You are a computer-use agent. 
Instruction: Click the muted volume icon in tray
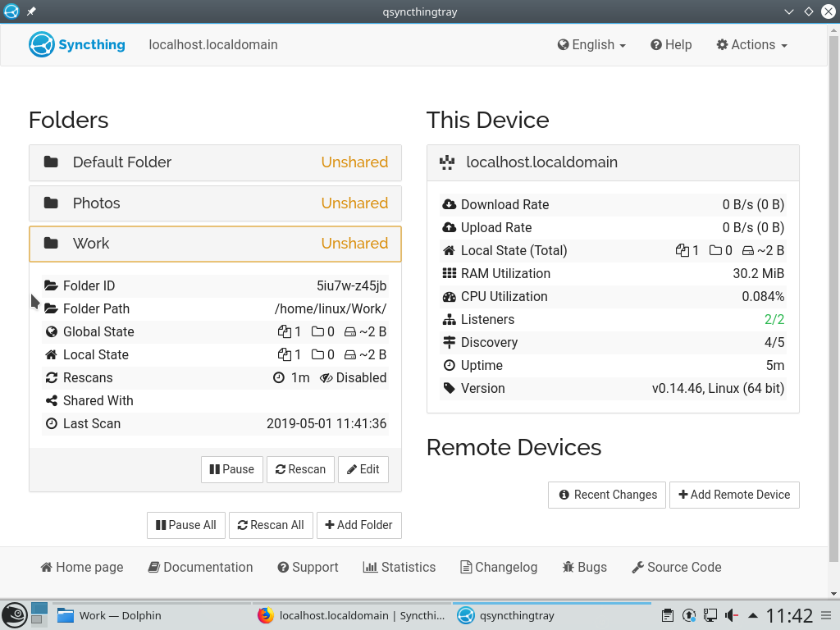pyautogui.click(x=731, y=615)
